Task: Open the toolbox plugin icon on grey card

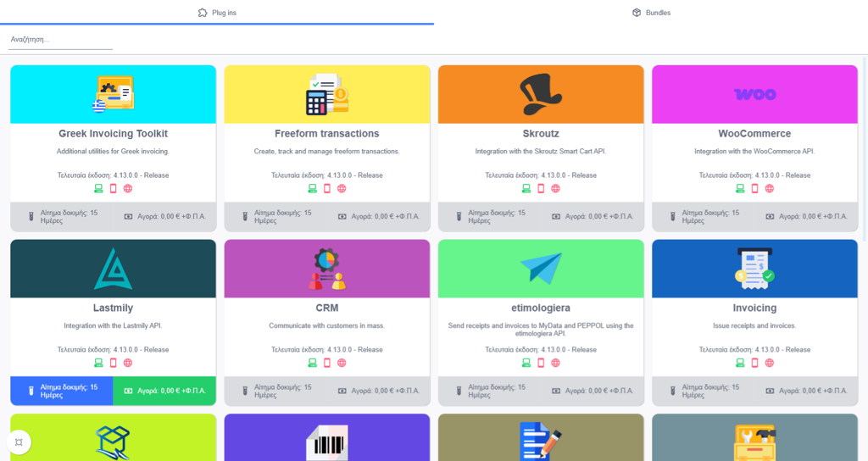Action: click(754, 442)
